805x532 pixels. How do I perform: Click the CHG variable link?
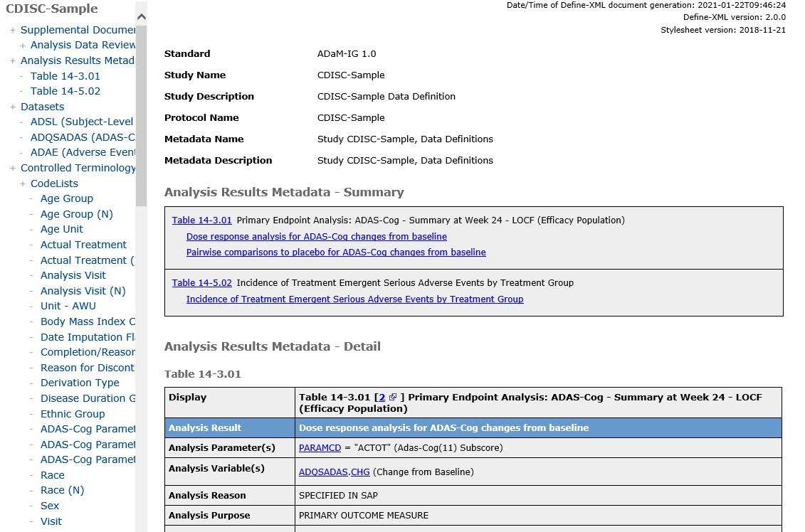click(x=360, y=472)
